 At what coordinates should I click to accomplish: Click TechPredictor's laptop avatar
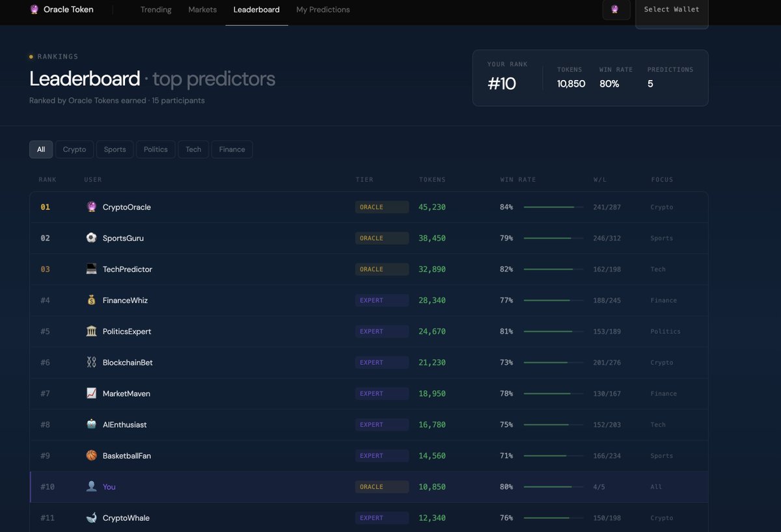[91, 269]
